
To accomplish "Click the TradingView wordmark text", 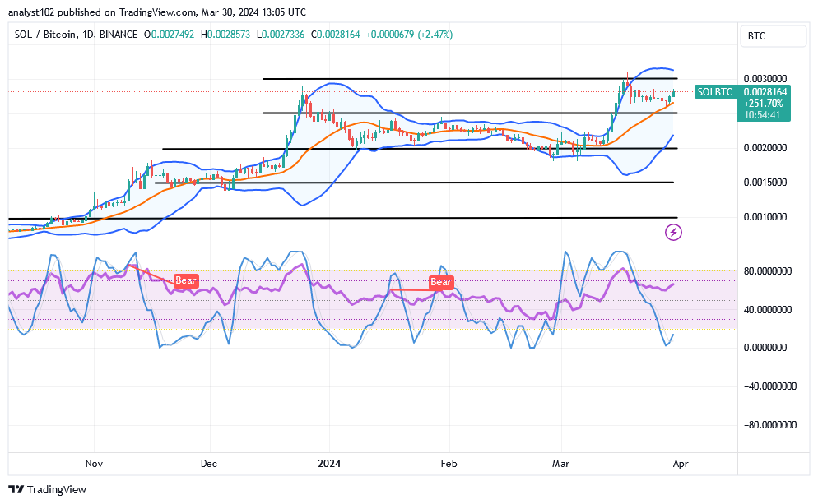I will 56,489.
